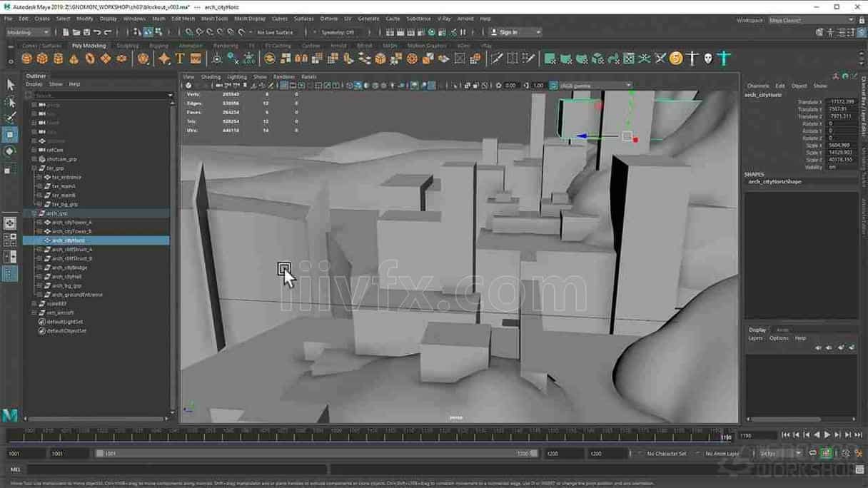The image size is (868, 488).
Task: Switch to the Poly Modeling shelf tab
Action: [x=89, y=46]
